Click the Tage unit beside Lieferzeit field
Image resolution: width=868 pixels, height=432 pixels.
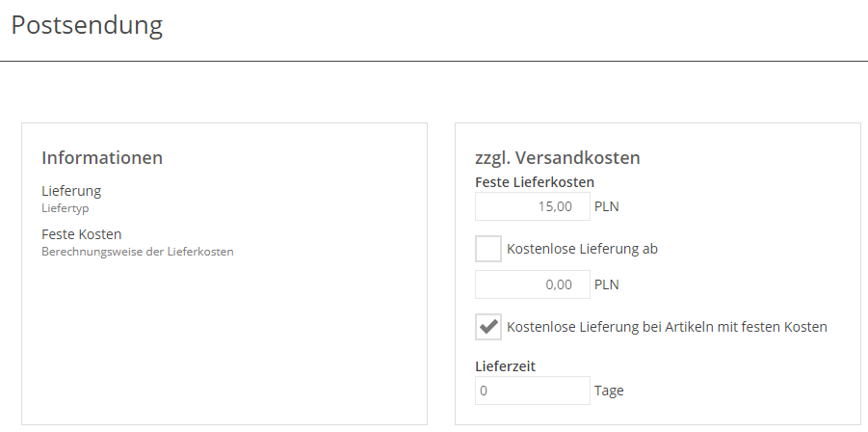(609, 391)
